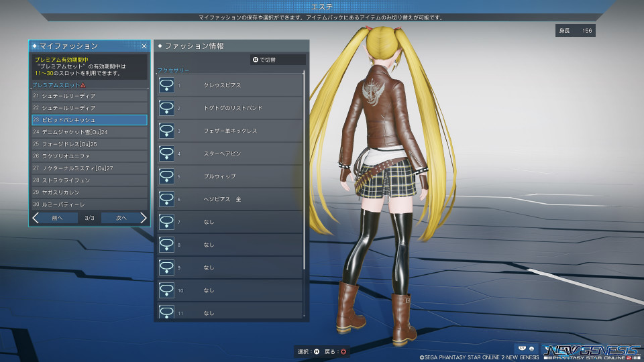Click the アクセサリー section heading
This screenshot has height=362, width=644.
point(173,70)
